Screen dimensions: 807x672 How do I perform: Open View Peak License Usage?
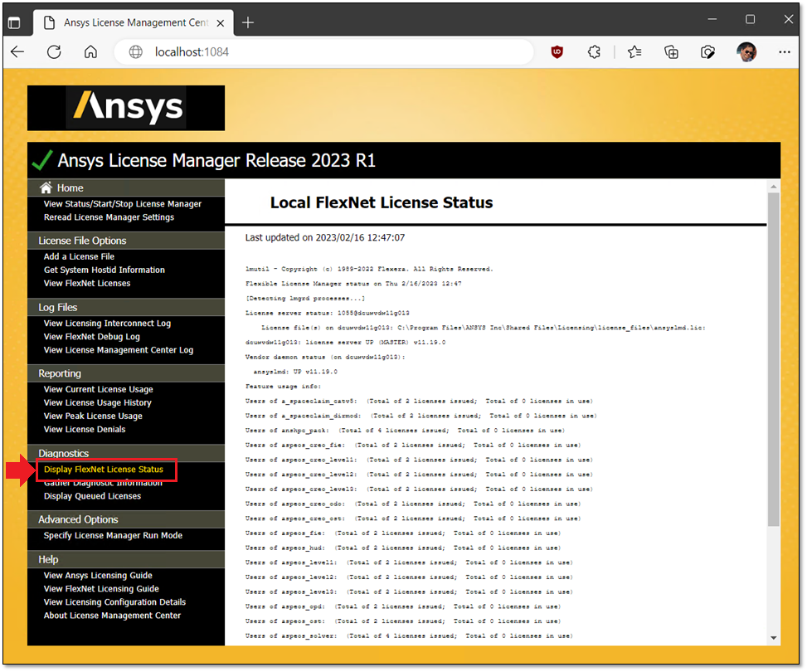[x=93, y=416]
